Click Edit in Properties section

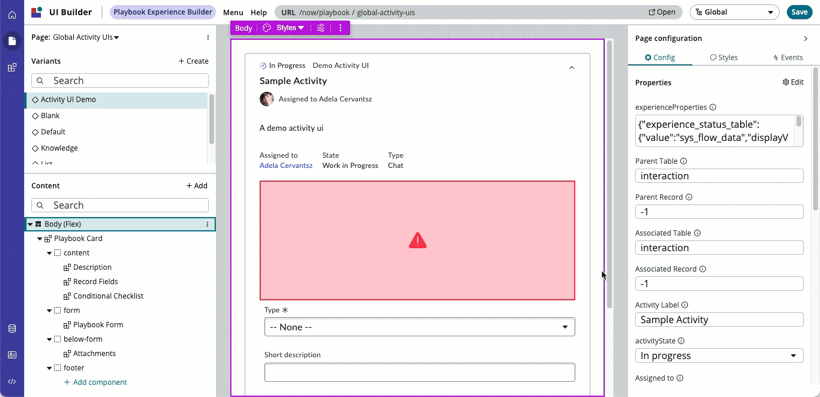pos(793,82)
